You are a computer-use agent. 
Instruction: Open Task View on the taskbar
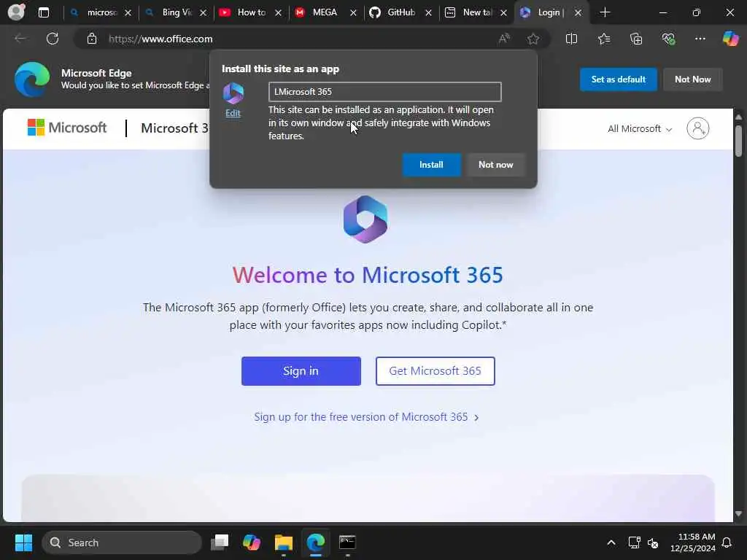pos(220,542)
